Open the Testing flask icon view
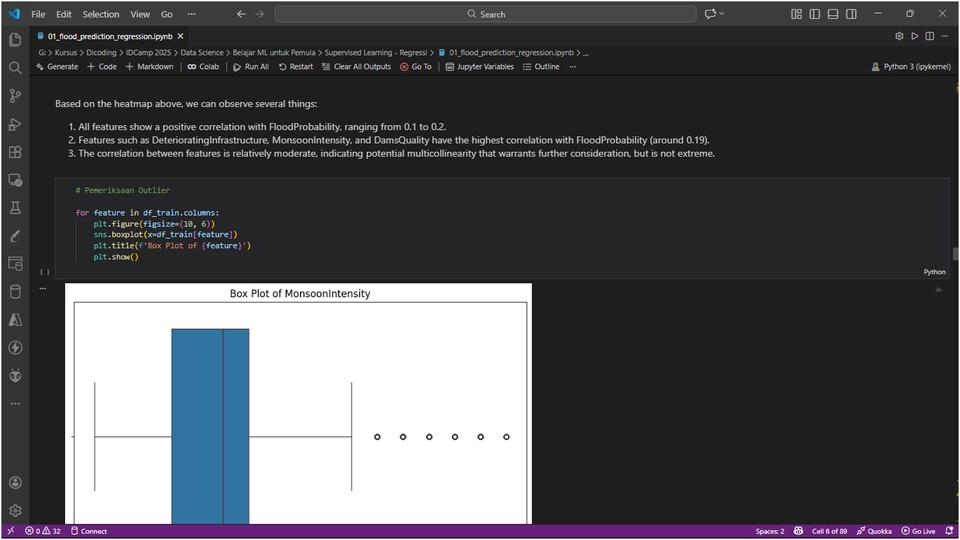 (15, 208)
